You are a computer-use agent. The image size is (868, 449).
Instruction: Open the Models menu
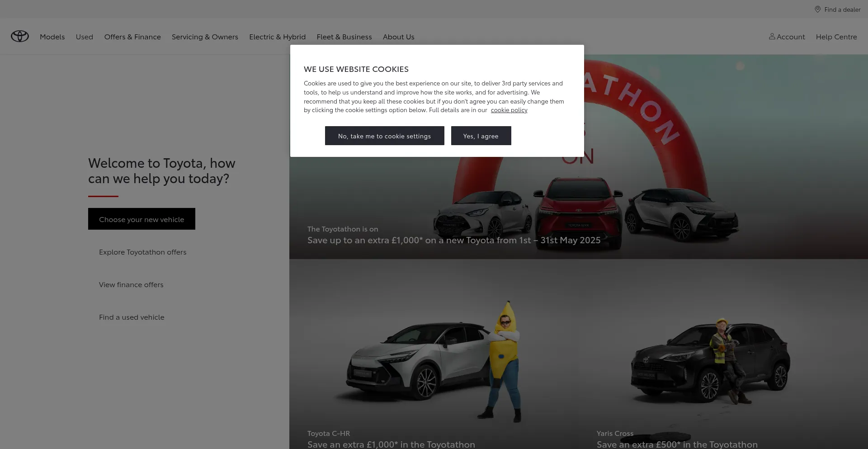pos(52,37)
